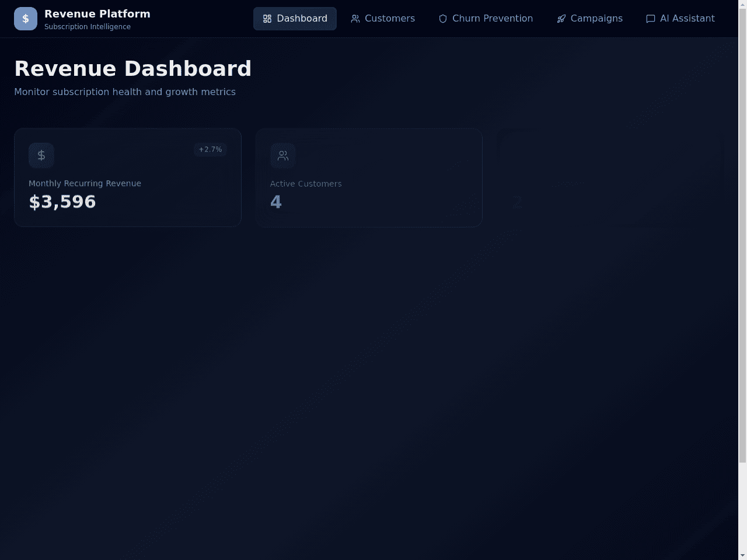Viewport: 747px width, 560px height.
Task: Switch to the Campaigns tab
Action: tap(589, 19)
